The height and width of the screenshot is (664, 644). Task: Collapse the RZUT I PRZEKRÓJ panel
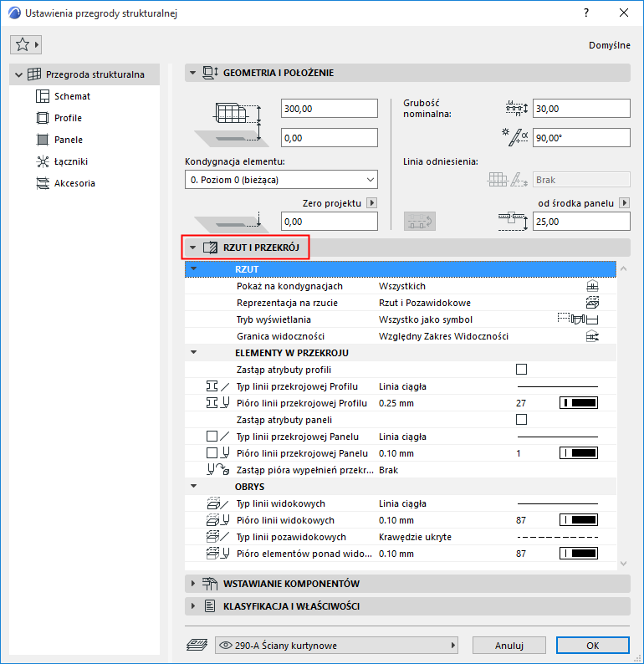click(192, 248)
